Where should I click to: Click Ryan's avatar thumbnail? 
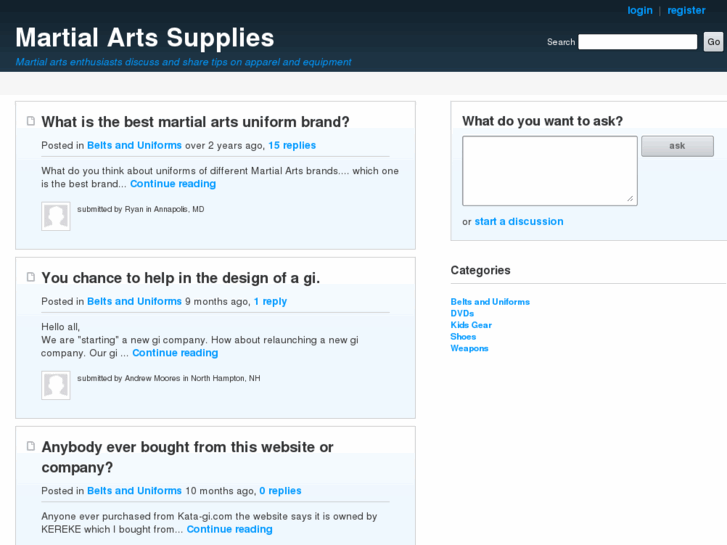pos(56,216)
